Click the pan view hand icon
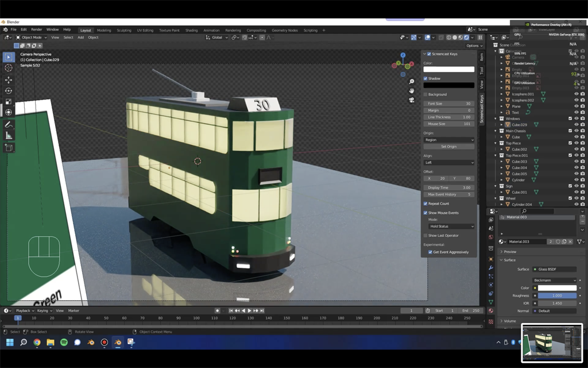This screenshot has width=588, height=368. pos(411,90)
